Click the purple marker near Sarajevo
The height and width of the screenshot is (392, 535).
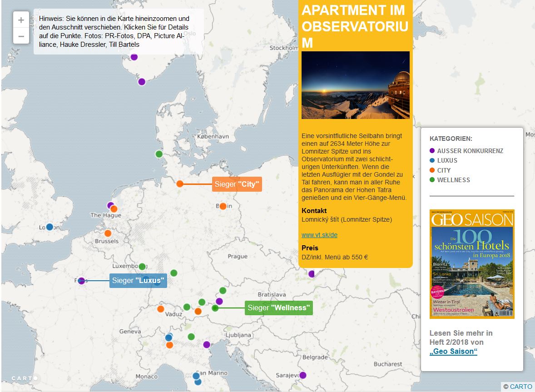303,375
